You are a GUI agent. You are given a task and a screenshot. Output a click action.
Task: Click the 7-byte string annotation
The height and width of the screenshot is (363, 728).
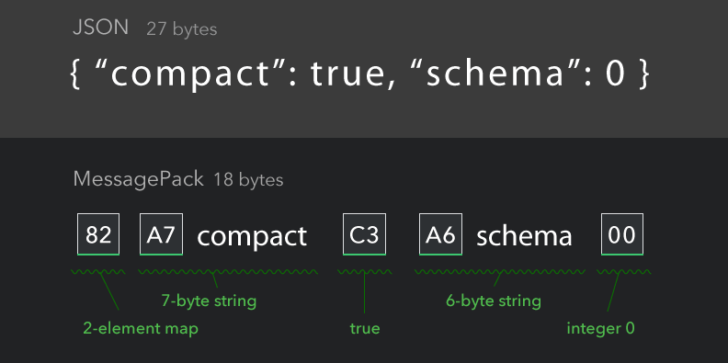pos(209,301)
